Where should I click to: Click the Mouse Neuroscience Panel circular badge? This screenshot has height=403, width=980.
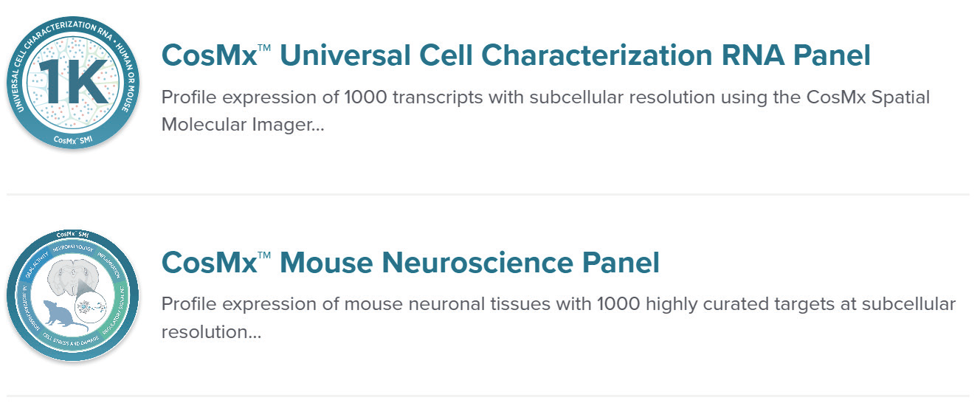point(72,294)
